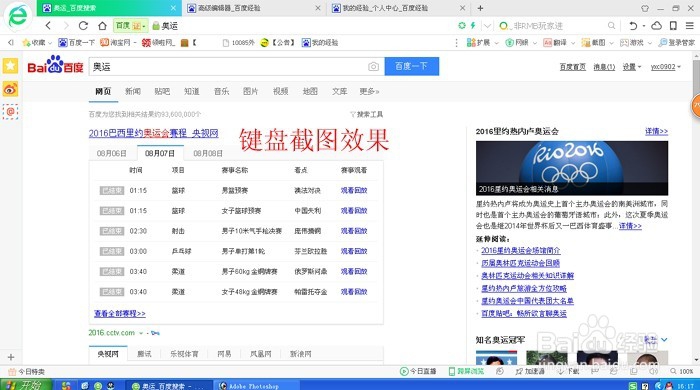The height and width of the screenshot is (390, 700).
Task: Open 今日直播 in the status bar
Action: [418, 371]
